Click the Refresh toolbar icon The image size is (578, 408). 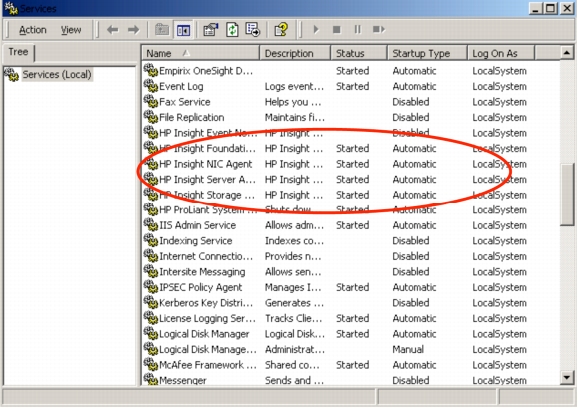point(232,29)
